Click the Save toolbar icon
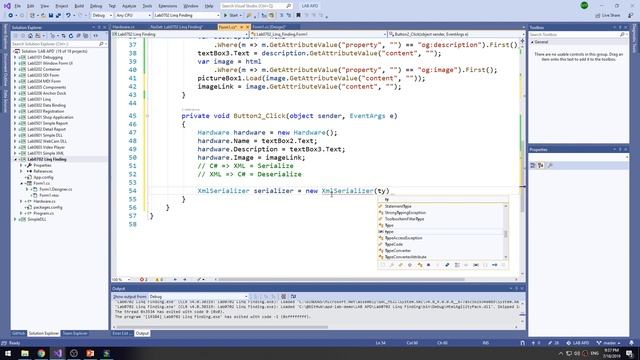This screenshot has height=360, width=640. pyautogui.click(x=51, y=15)
